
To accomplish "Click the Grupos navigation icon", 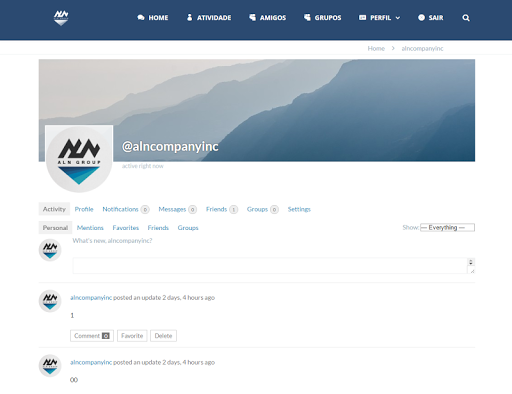I will (x=307, y=17).
